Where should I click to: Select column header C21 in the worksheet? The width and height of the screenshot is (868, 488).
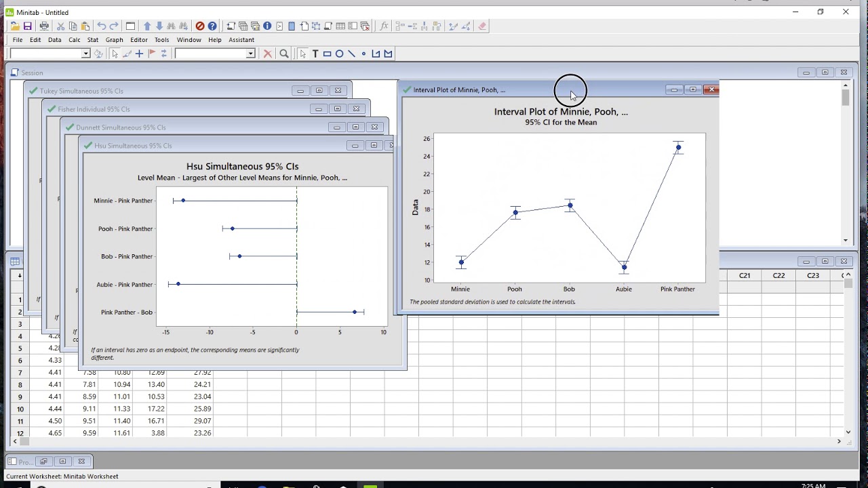pos(745,275)
